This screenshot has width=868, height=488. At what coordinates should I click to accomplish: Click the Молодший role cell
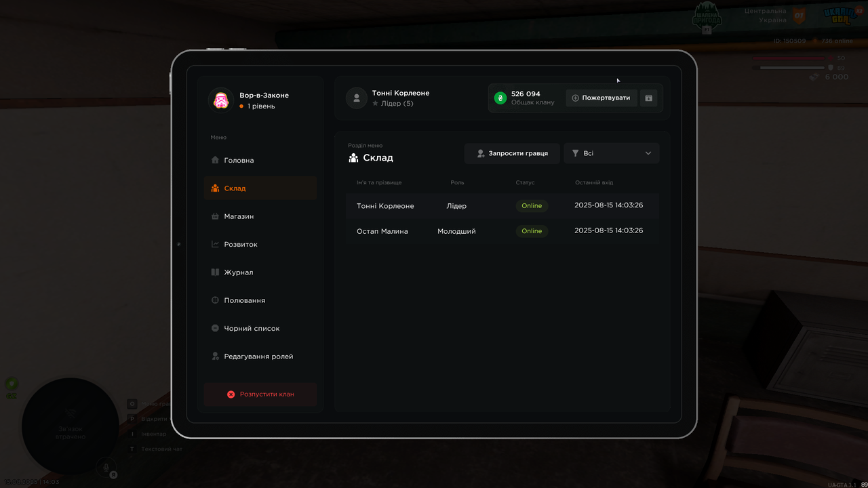456,231
